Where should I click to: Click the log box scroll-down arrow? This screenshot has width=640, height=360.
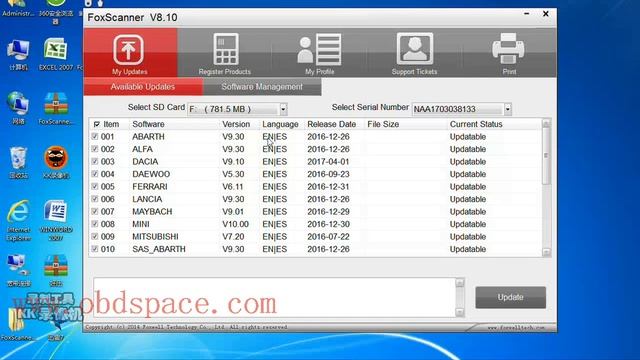[x=460, y=312]
